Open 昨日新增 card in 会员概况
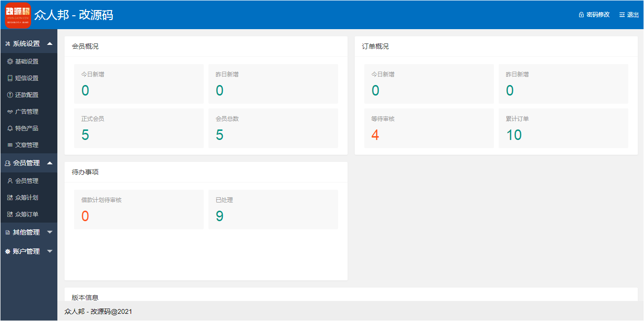The width and height of the screenshot is (644, 321). point(273,84)
